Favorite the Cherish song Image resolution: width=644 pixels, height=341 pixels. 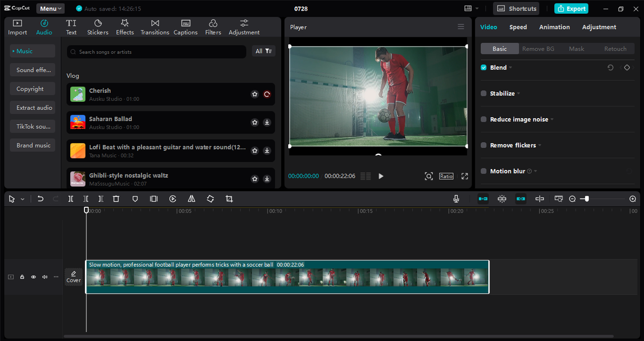pos(255,94)
